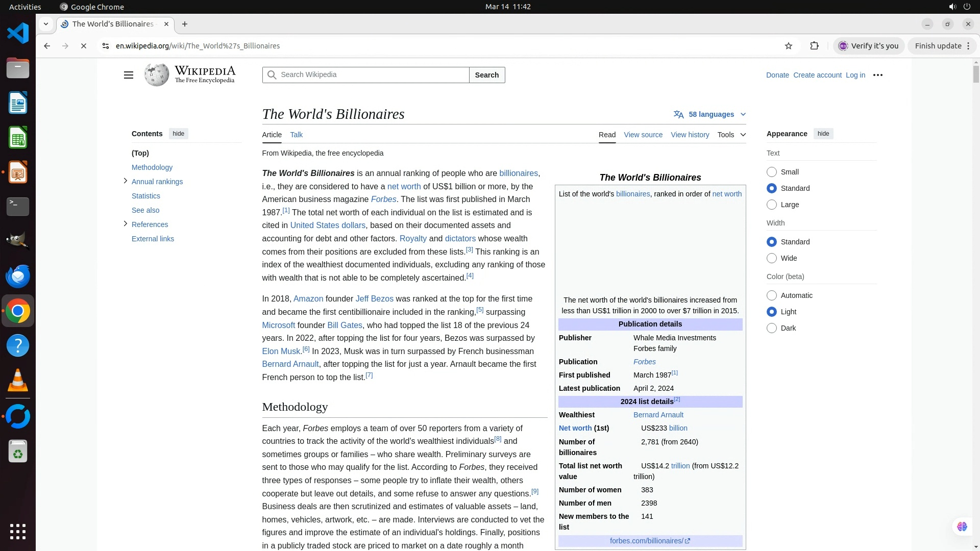Hide the Appearance panel
The width and height of the screenshot is (980, 551).
point(823,134)
